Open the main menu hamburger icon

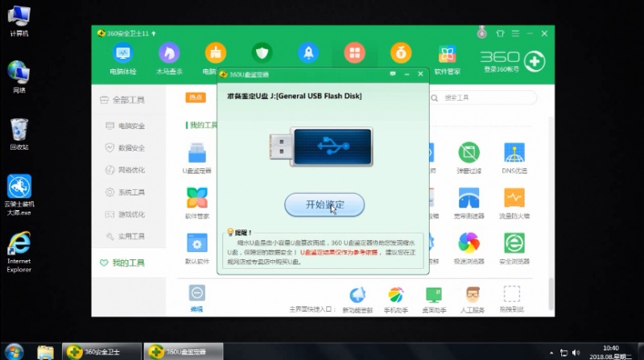click(515, 33)
